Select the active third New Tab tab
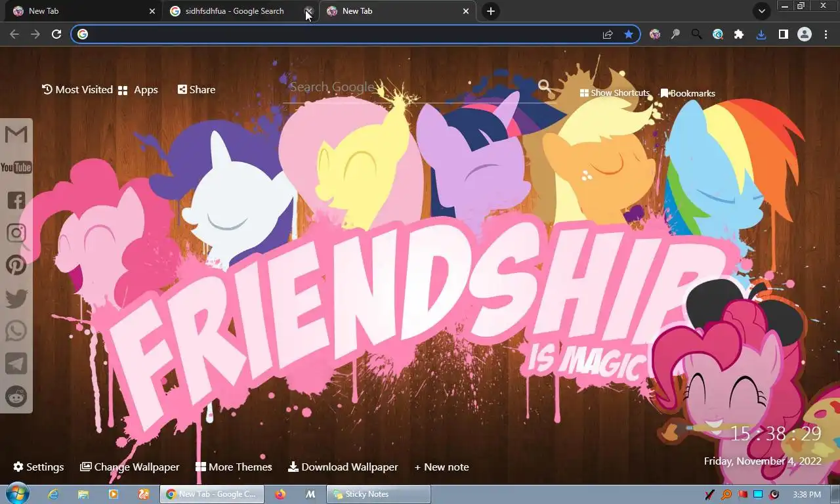The width and height of the screenshot is (840, 504). (397, 11)
